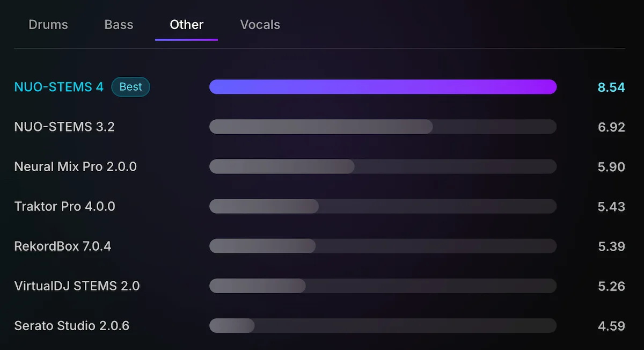Click the purple gradient score bar for NUO-STEMS 4
This screenshot has height=350, width=644.
(x=383, y=86)
